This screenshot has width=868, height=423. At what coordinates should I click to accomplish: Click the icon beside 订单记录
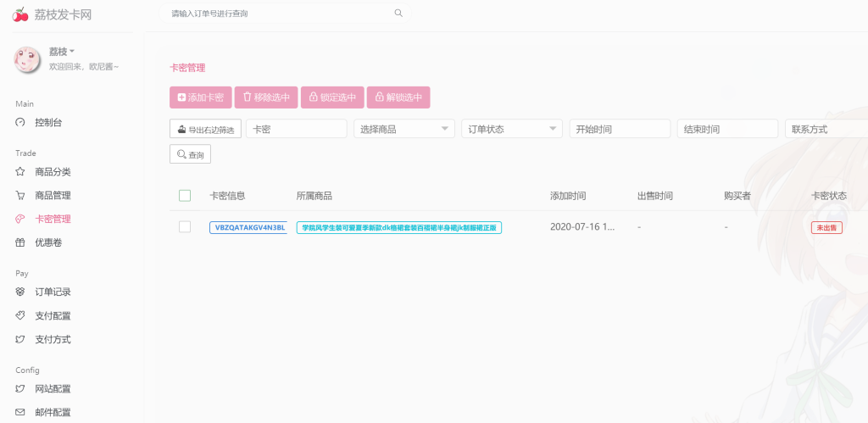[x=21, y=292]
